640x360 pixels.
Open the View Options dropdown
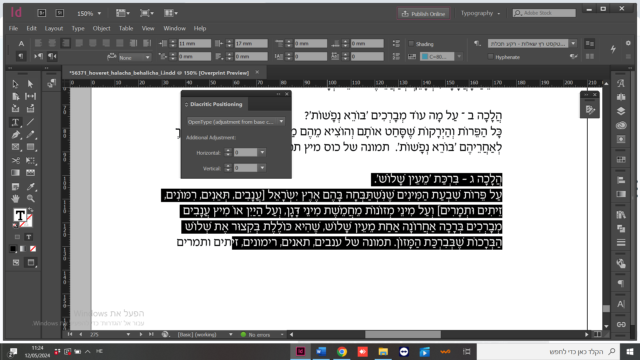tap(122, 13)
